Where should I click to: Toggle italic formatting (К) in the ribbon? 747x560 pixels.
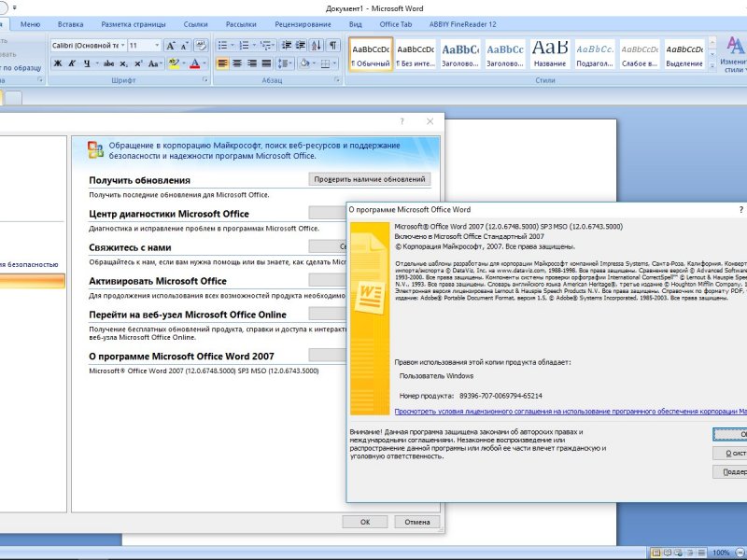click(73, 63)
